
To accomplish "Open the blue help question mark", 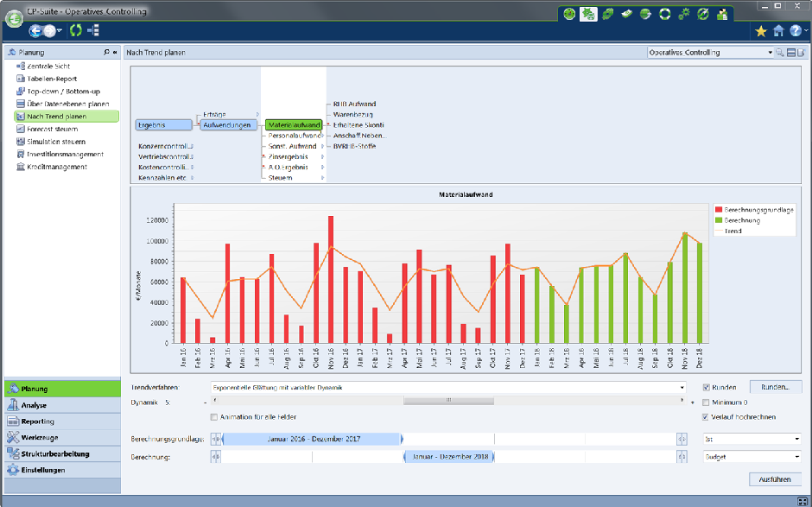I will (796, 31).
